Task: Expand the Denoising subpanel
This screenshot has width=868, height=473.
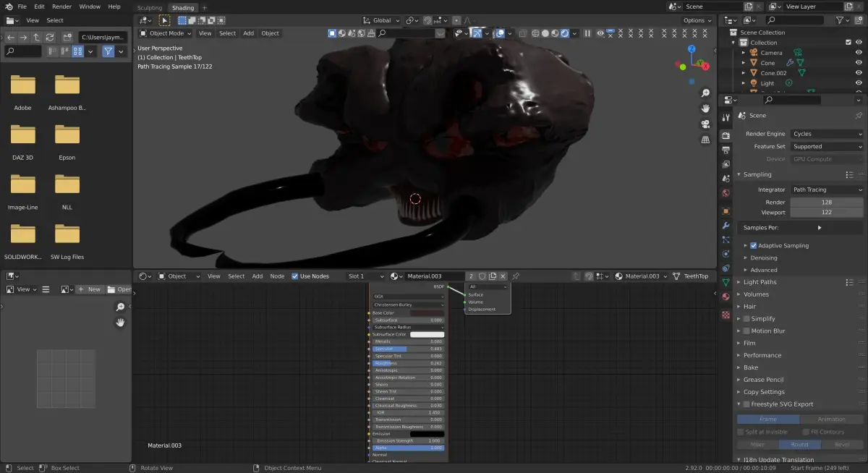Action: (x=764, y=258)
